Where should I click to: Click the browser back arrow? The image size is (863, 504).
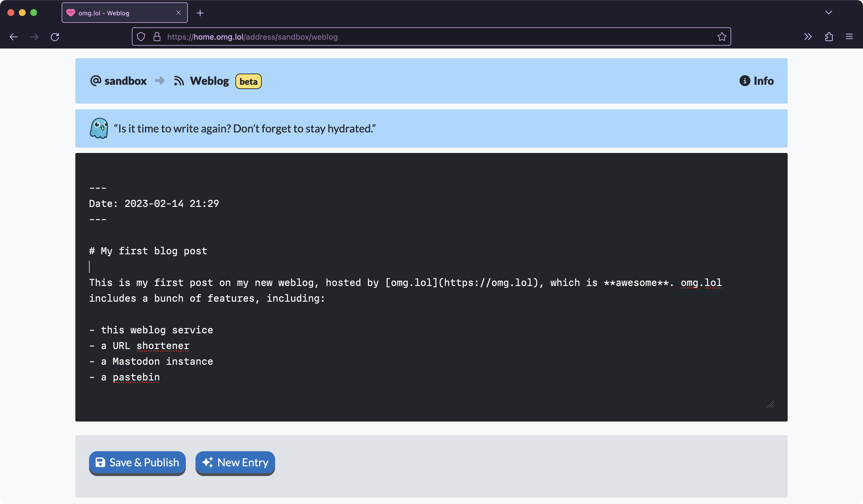[14, 37]
